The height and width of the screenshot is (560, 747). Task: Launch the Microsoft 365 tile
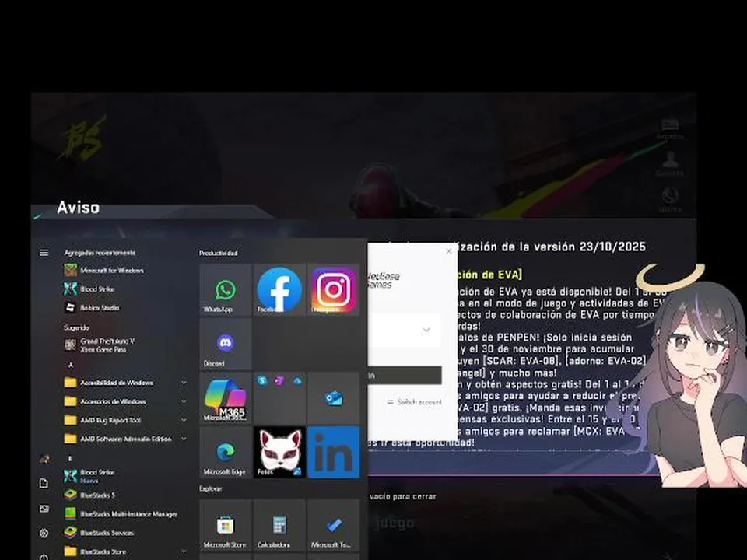click(x=226, y=398)
